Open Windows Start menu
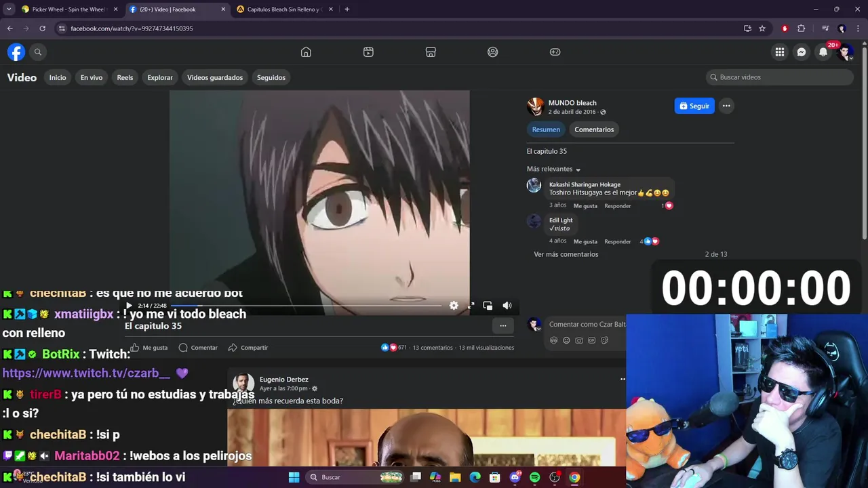Viewport: 868px width, 488px height. pos(294,477)
